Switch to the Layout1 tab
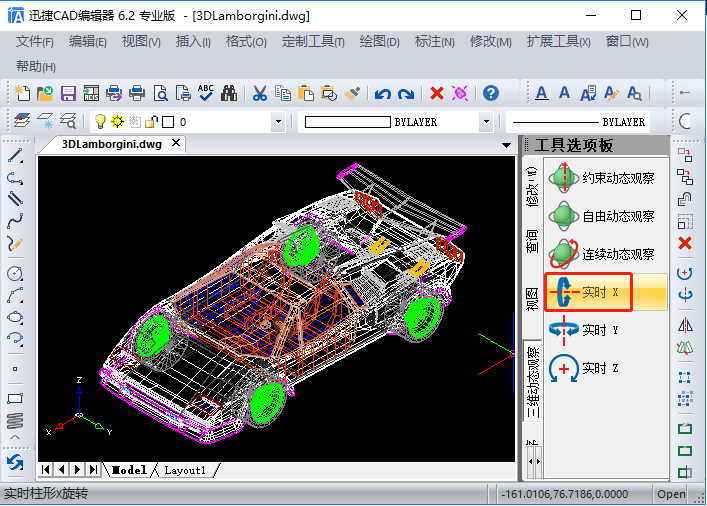707x506 pixels. coord(185,470)
